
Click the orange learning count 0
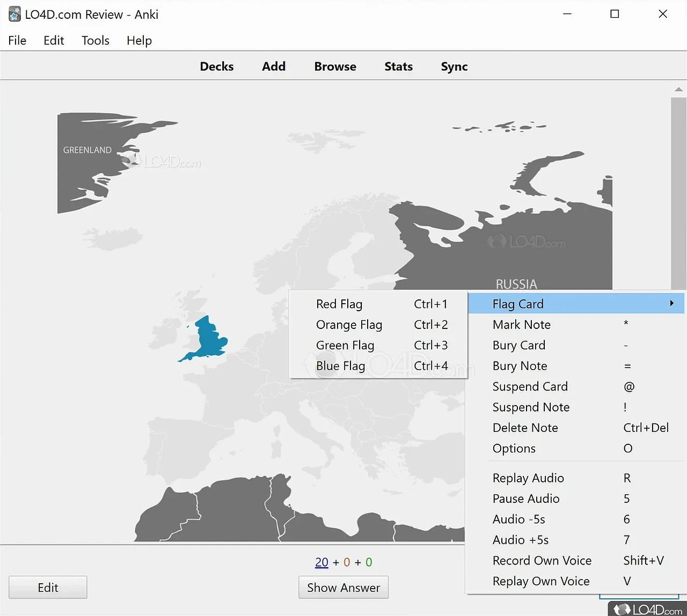tap(347, 562)
